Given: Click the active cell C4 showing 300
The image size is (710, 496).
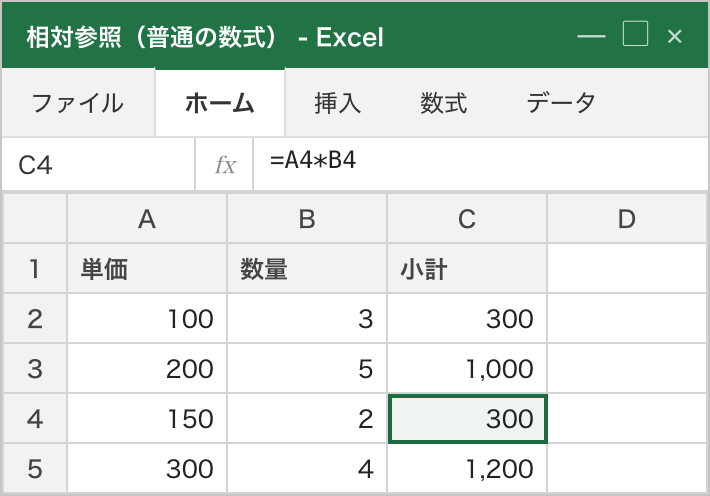Looking at the screenshot, I should (x=468, y=419).
